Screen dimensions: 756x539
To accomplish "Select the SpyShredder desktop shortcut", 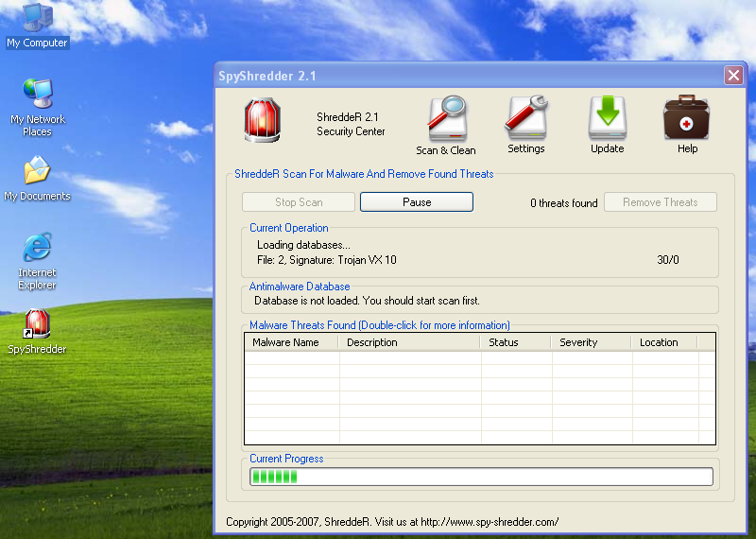I will click(37, 332).
